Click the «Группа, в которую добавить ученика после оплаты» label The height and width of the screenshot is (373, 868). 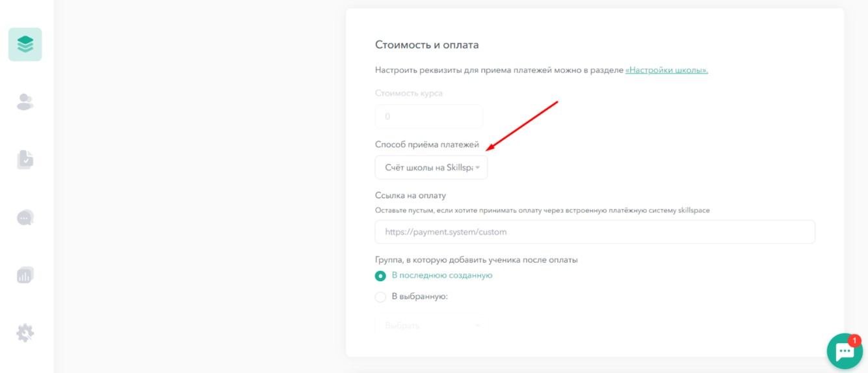477,260
